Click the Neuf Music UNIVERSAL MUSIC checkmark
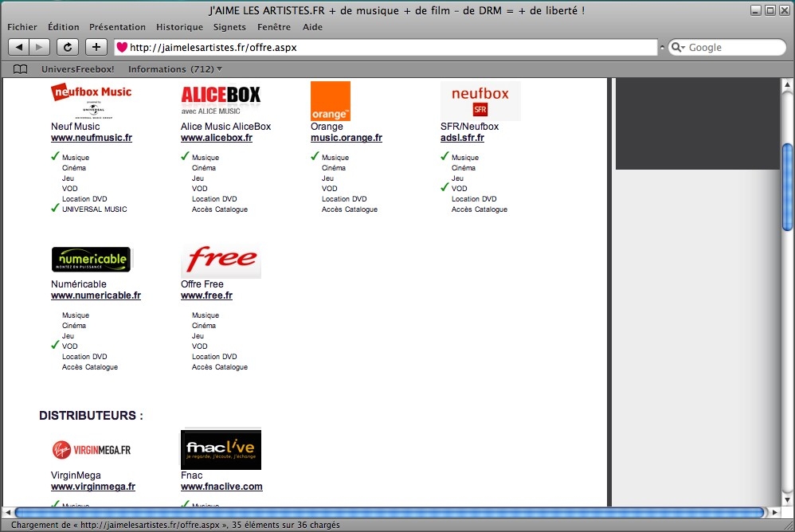Viewport: 795px width, 532px height. coord(55,209)
